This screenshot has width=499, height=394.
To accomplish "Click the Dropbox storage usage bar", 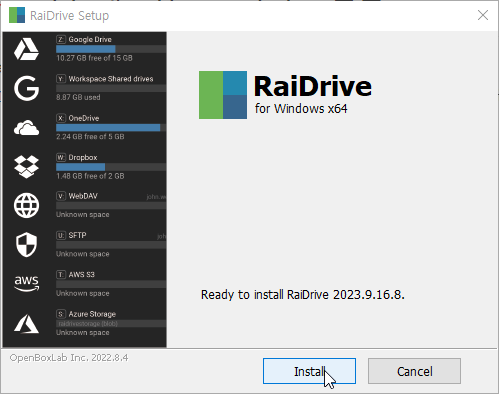I will pos(111,167).
